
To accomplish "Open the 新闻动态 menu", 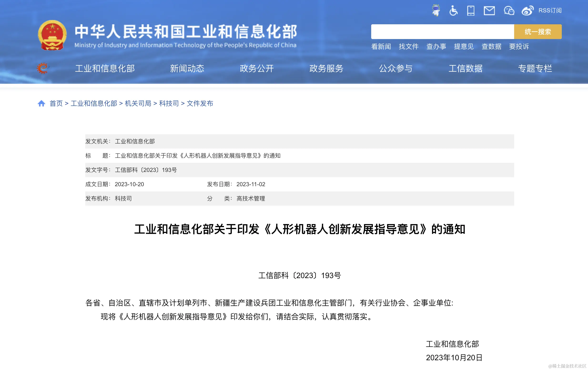I will coord(187,68).
